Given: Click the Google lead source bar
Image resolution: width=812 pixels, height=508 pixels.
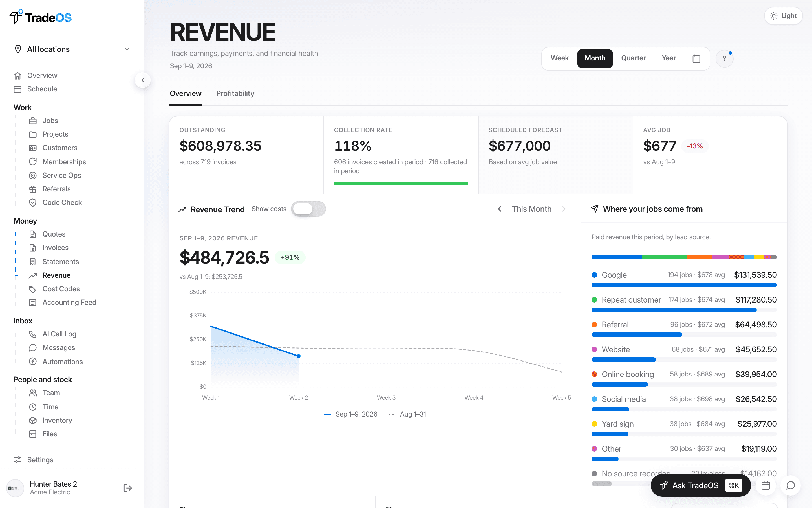Looking at the screenshot, I should click(684, 285).
